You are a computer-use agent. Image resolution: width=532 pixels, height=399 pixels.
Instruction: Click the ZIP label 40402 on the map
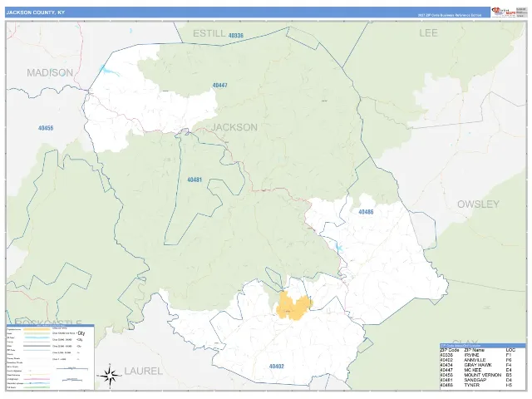(x=277, y=367)
